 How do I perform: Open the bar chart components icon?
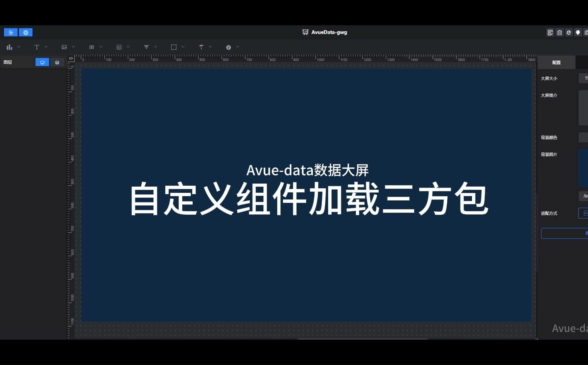pyautogui.click(x=9, y=47)
